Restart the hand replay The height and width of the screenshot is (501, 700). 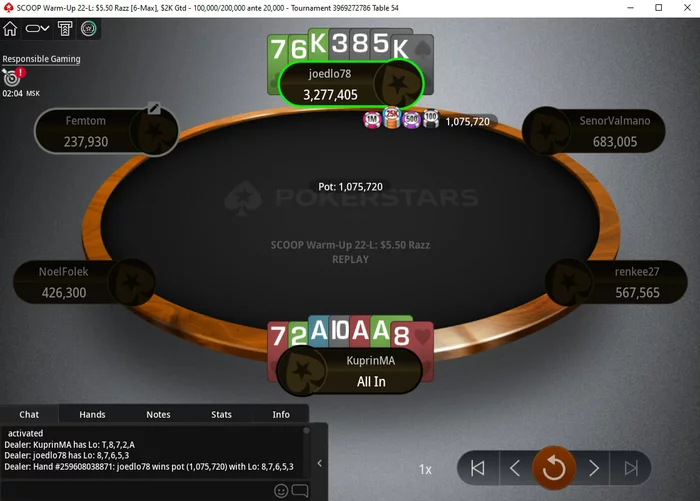coord(554,468)
